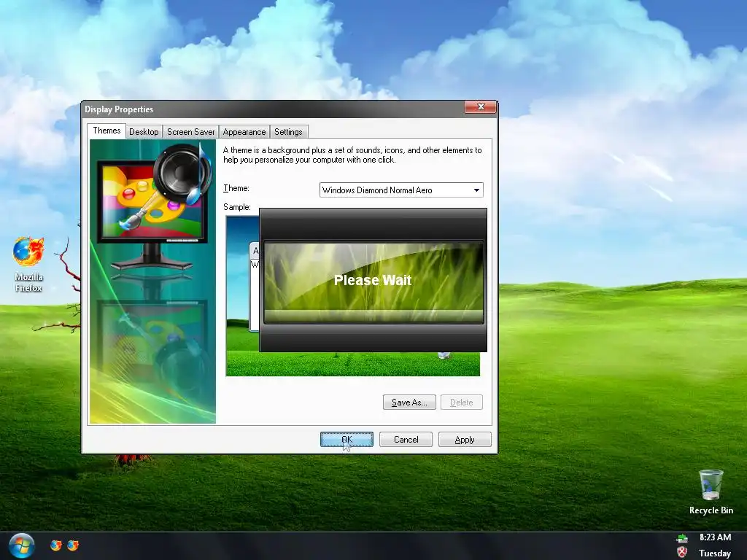Switch to the Themes tab
The width and height of the screenshot is (747, 560).
click(107, 131)
